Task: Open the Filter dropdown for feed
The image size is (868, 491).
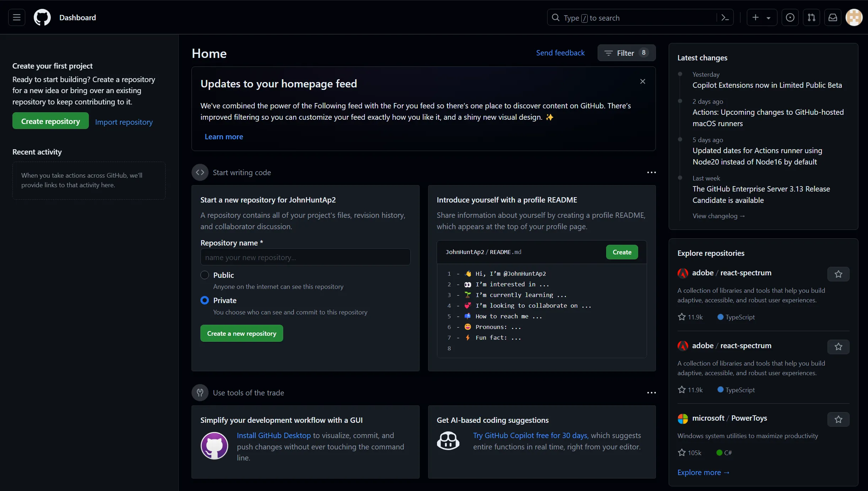Action: pos(626,53)
